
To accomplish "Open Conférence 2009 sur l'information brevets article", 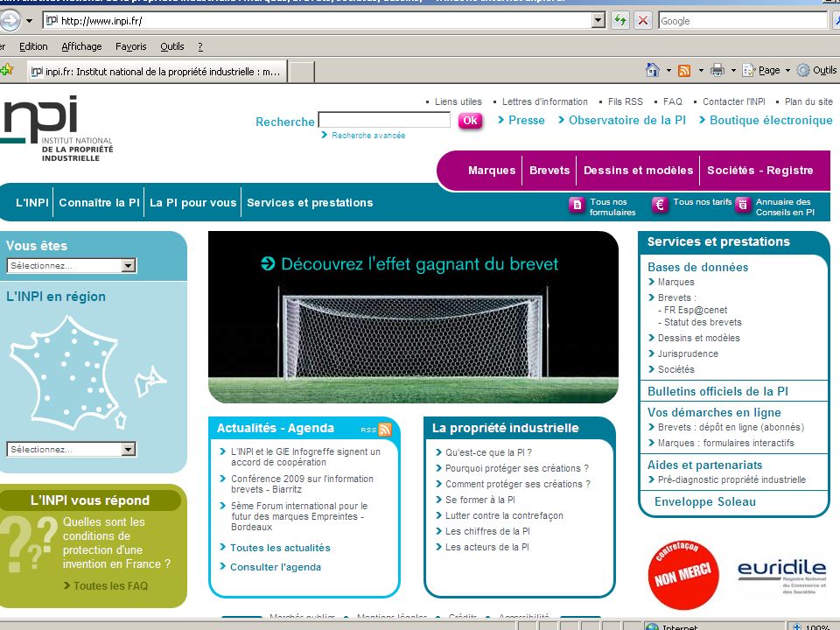I will coord(302,484).
